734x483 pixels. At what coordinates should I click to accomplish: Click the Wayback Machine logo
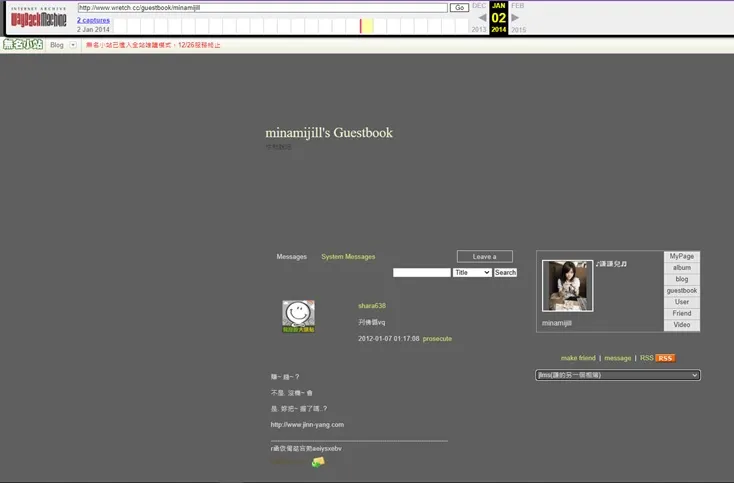pos(39,17)
